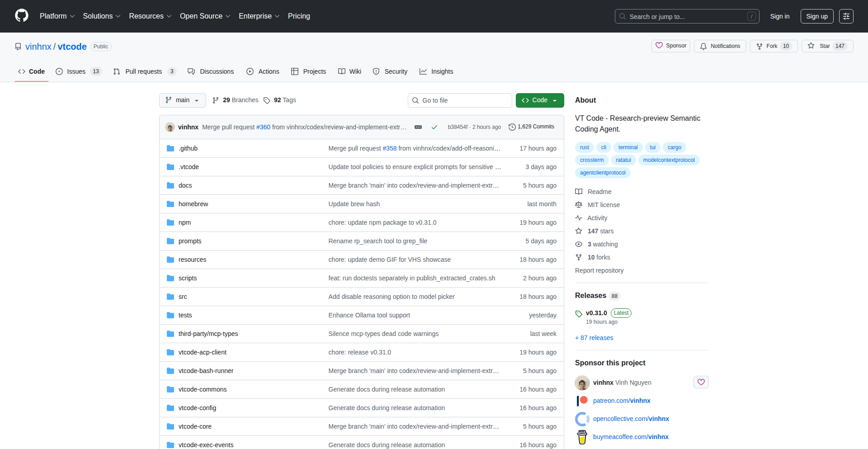The image size is (868, 449).
Task: Click the modelcontextprotocol topic tag
Action: (669, 160)
